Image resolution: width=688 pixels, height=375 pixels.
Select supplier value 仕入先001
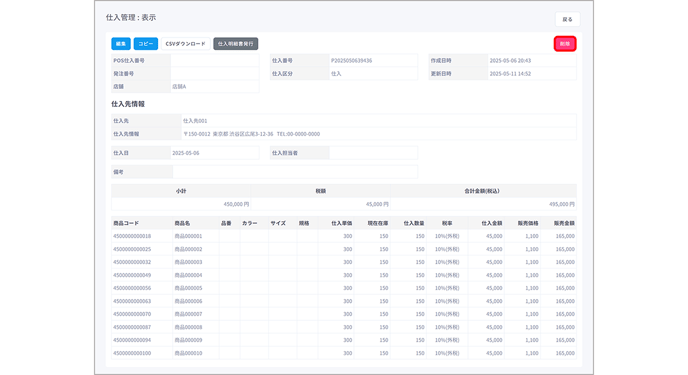pos(195,121)
